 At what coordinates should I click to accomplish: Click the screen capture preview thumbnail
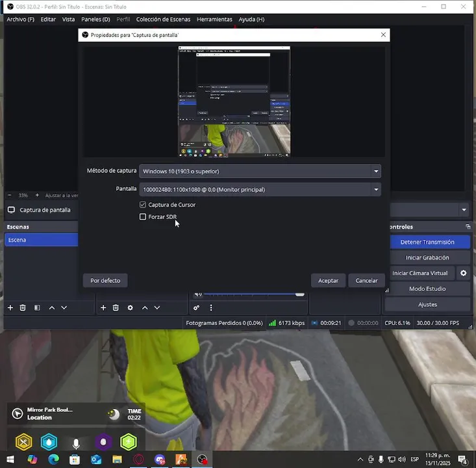coord(234,102)
